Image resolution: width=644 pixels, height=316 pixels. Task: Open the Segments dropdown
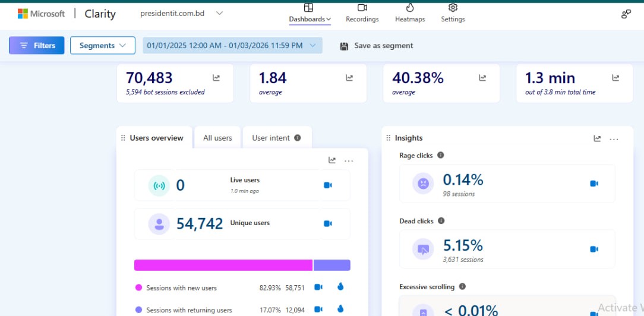[x=103, y=46]
